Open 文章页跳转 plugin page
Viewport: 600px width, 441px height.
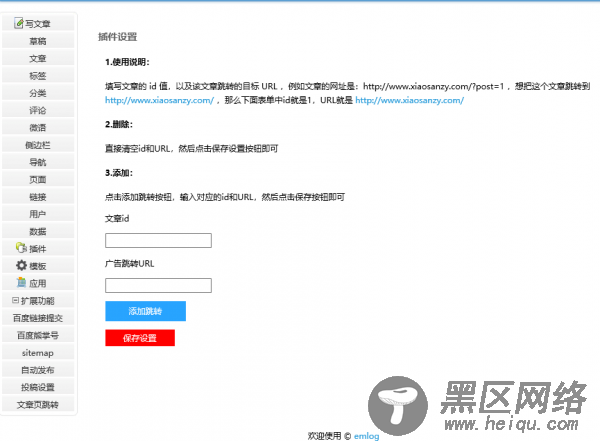pos(38,404)
